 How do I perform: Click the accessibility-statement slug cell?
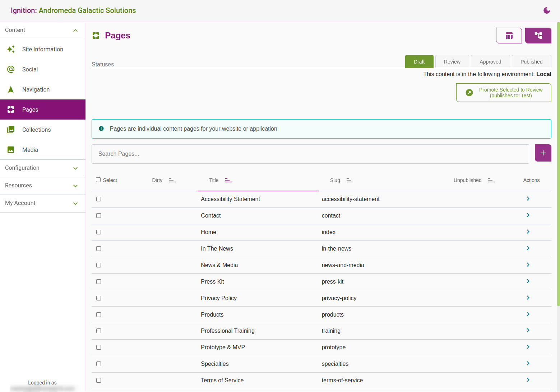click(351, 199)
